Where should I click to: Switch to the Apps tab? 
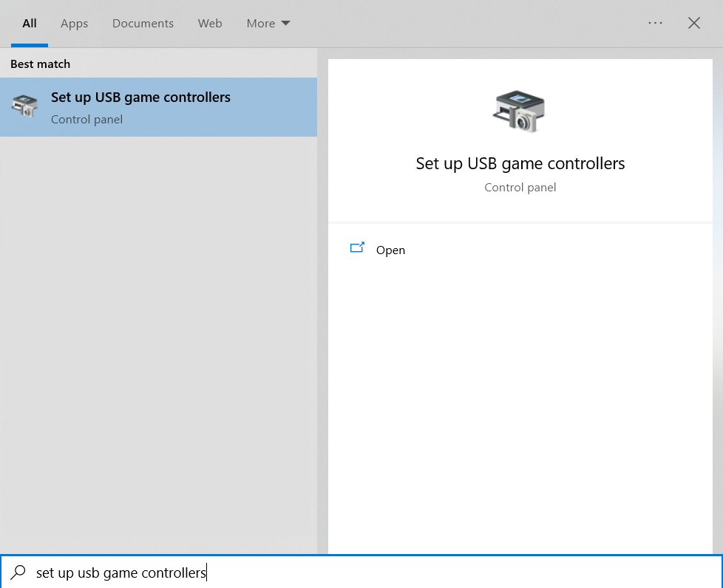(x=74, y=24)
